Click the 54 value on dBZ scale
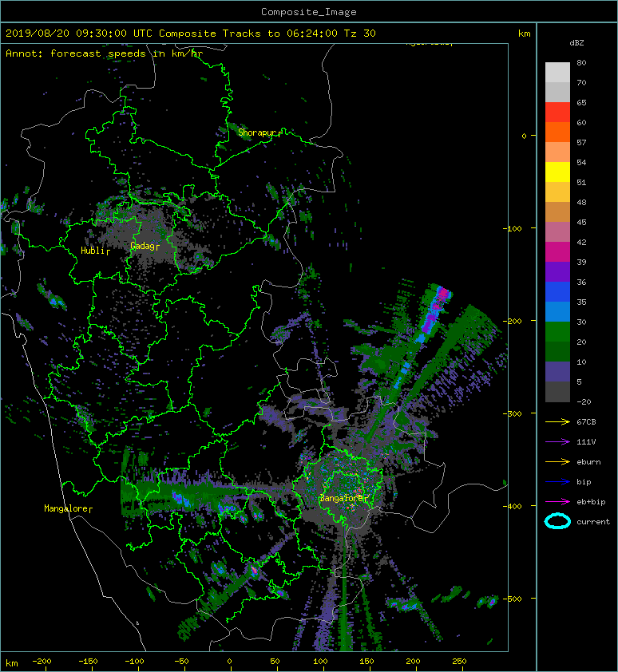The height and width of the screenshot is (672, 618). (581, 163)
